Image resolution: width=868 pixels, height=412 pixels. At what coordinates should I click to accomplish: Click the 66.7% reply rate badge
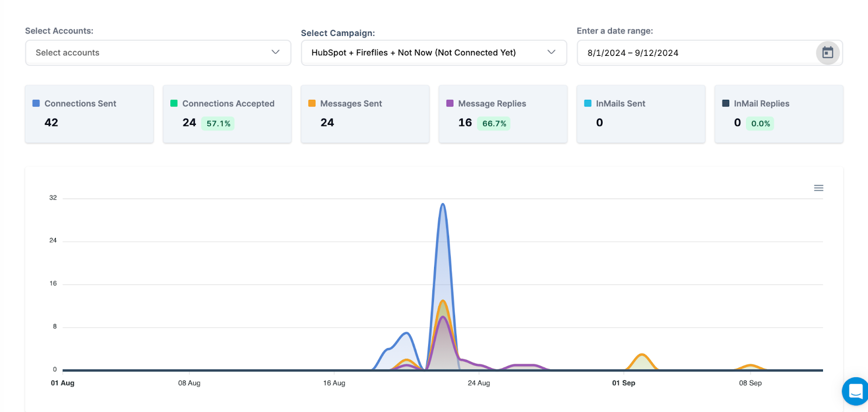point(494,124)
